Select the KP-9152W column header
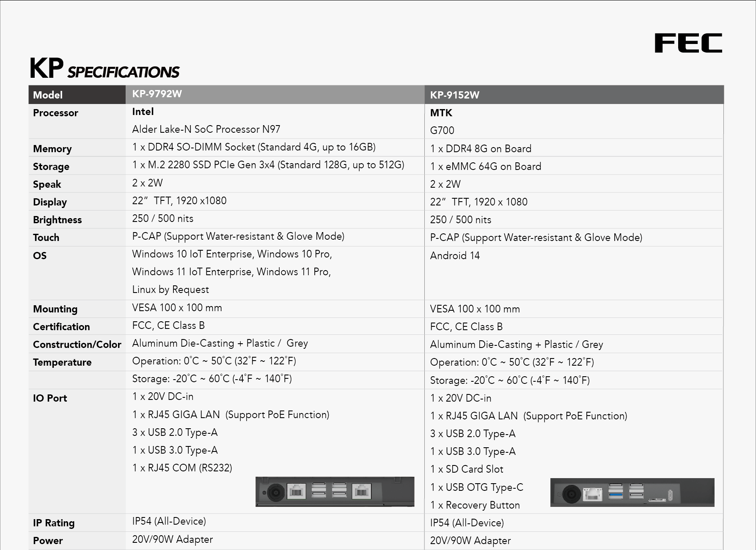This screenshot has height=550, width=756. (x=574, y=95)
